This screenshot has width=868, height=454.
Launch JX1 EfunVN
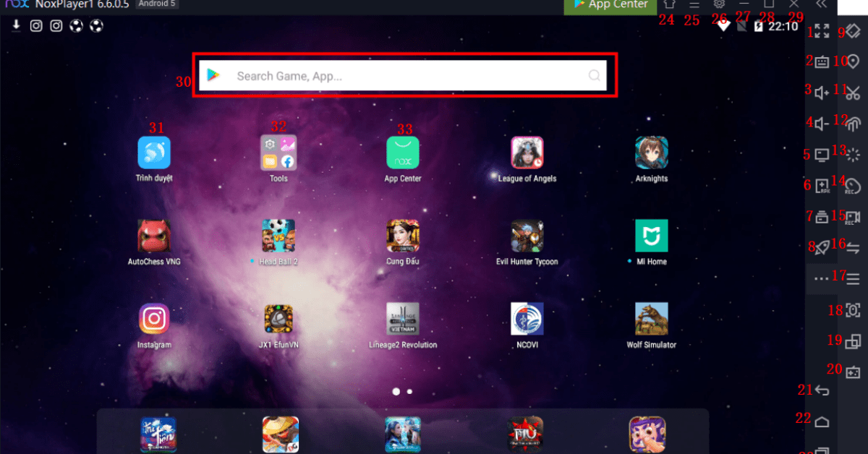click(278, 319)
